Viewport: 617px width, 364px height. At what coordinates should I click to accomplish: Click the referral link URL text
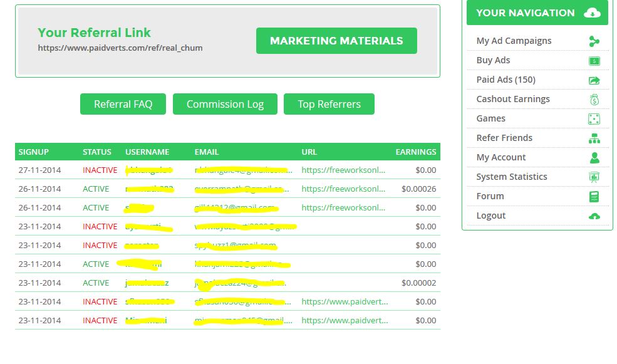click(x=120, y=48)
